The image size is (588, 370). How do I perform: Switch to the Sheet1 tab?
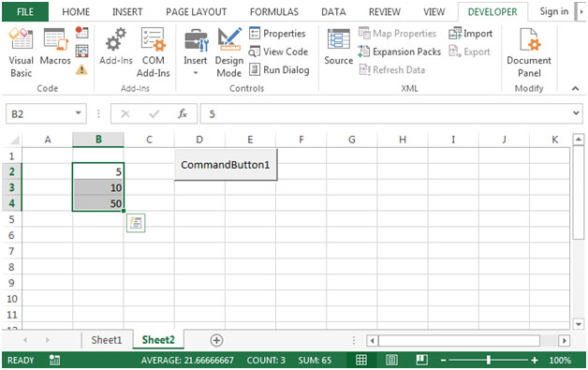click(107, 340)
